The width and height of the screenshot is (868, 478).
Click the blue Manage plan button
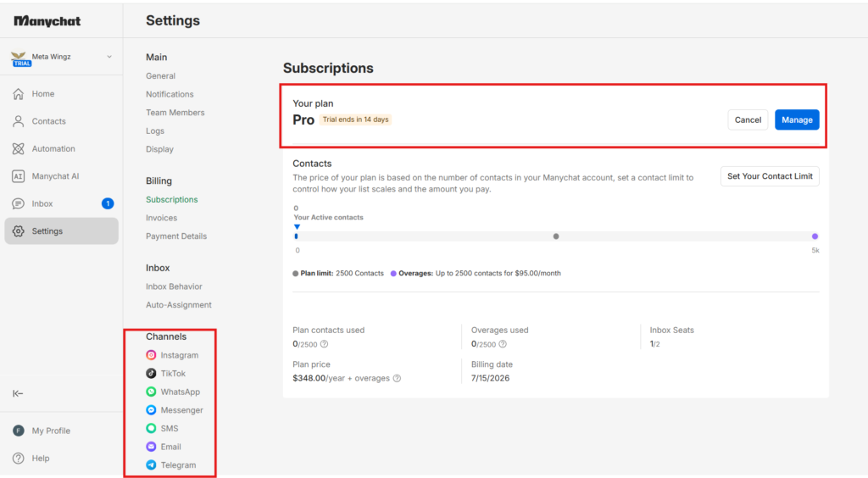tap(797, 120)
